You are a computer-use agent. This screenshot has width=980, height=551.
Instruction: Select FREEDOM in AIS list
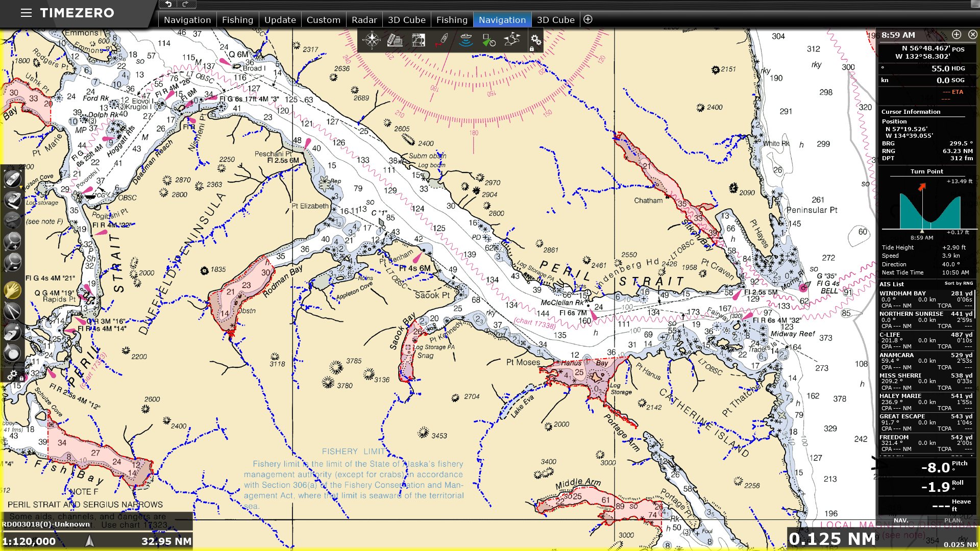click(x=926, y=443)
